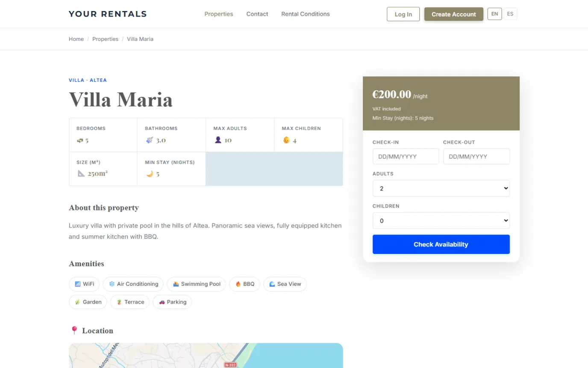The image size is (588, 368).
Task: Open the Properties nav menu item
Action: point(219,14)
